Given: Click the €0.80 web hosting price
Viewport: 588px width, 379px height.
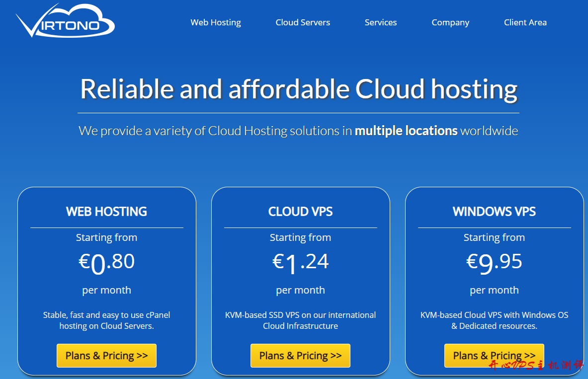Looking at the screenshot, I should click(x=106, y=263).
